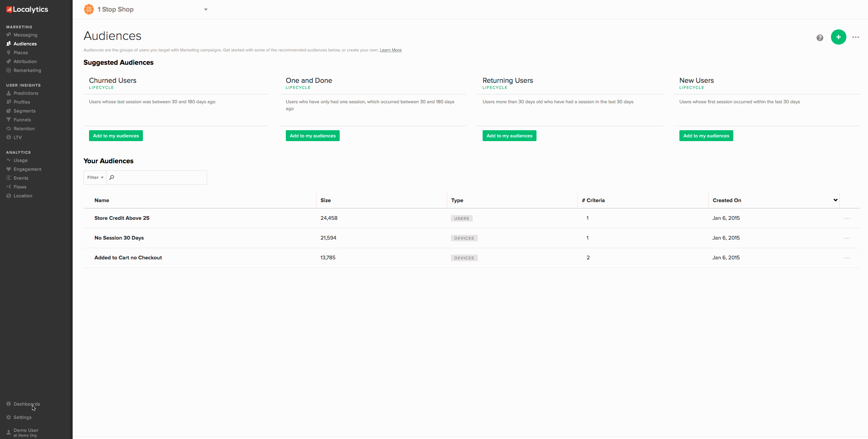Screen dimensions: 868x439
Task: Click the search magnifier icon
Action: [x=112, y=178]
